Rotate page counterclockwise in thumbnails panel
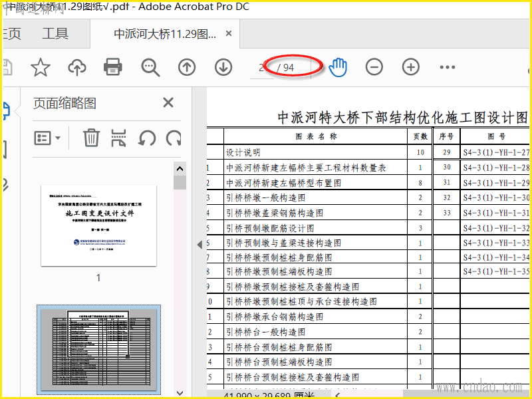 coord(147,138)
